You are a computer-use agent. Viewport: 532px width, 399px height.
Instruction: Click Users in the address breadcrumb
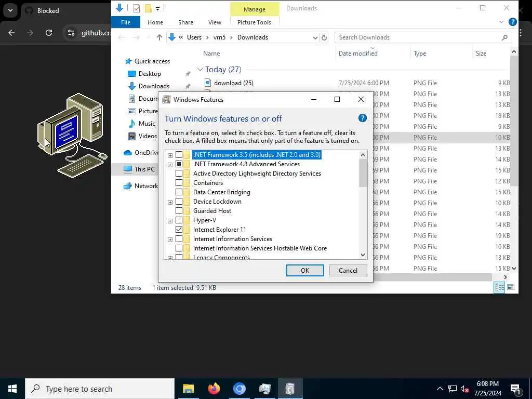pos(194,37)
